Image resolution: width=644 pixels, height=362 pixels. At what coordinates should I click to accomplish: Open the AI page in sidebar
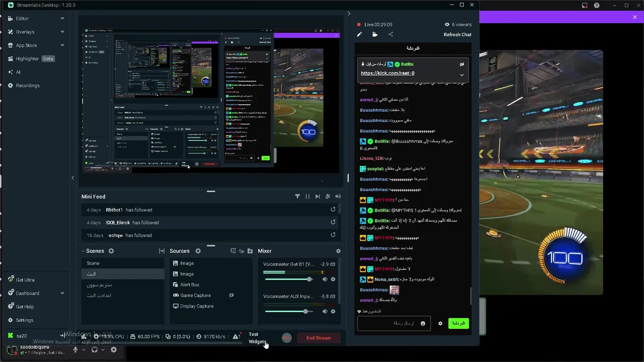(x=18, y=72)
